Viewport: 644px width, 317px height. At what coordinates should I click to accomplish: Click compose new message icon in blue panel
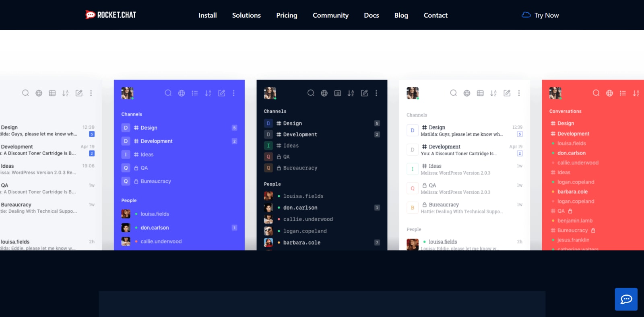coord(221,93)
